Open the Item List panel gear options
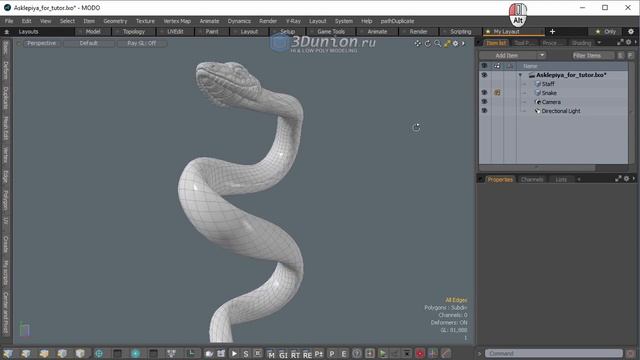This screenshot has width=640, height=360. tap(629, 42)
